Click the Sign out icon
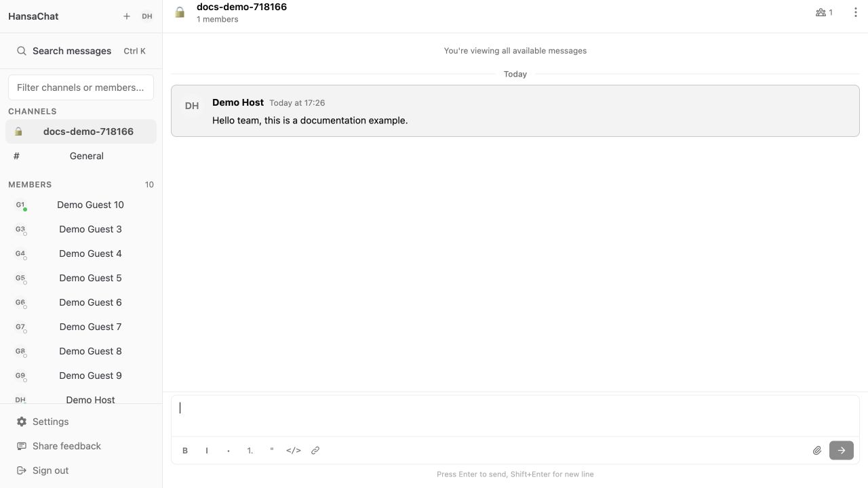The image size is (868, 488). click(x=22, y=470)
